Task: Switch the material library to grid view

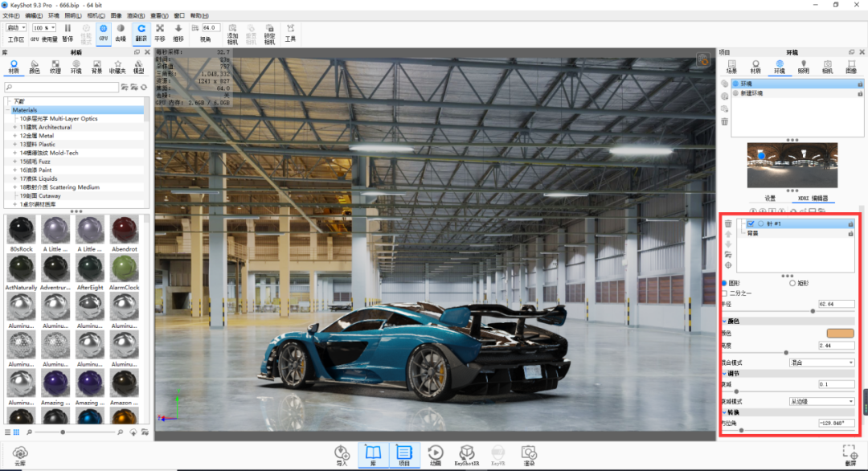Action: [x=17, y=432]
